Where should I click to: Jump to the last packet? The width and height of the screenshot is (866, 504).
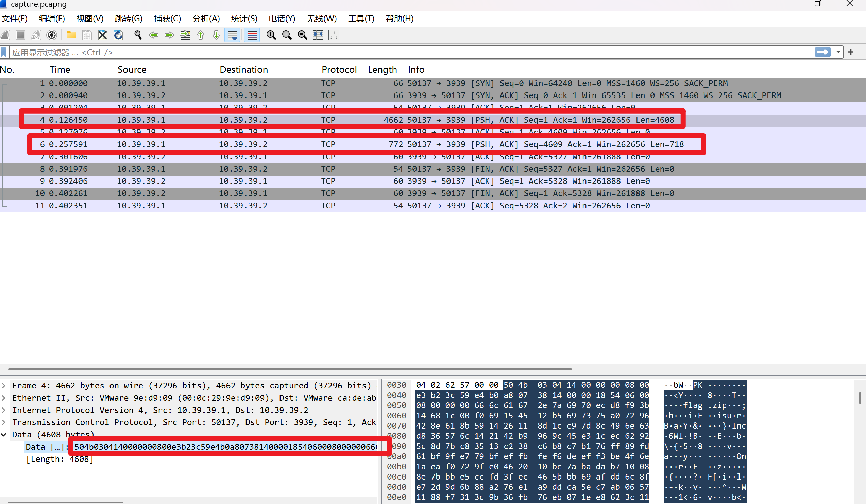point(216,35)
